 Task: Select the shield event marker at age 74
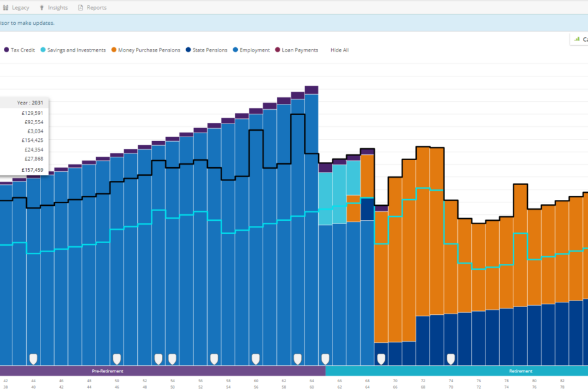tap(450, 359)
